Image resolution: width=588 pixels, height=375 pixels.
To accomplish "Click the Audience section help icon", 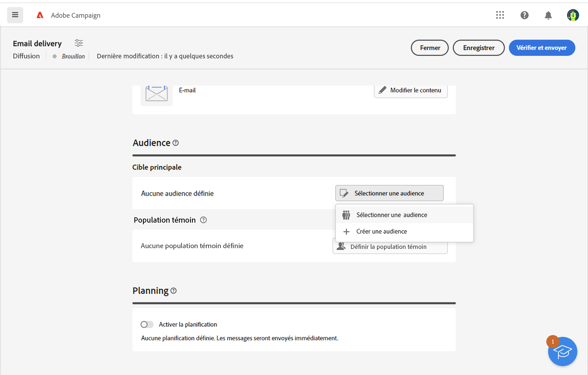I will tap(176, 143).
